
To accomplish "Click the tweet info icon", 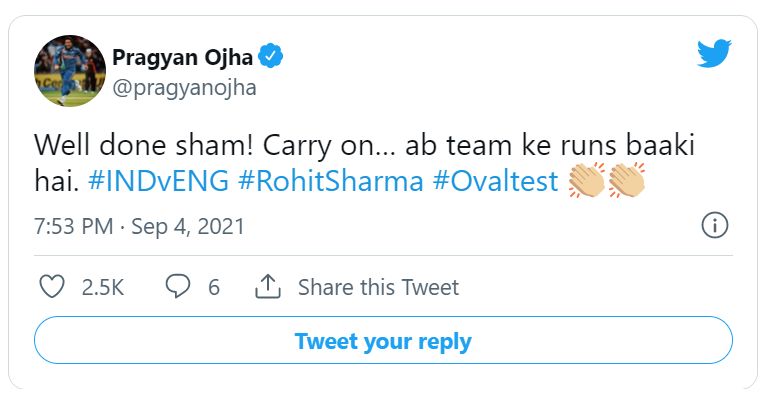I will [714, 225].
